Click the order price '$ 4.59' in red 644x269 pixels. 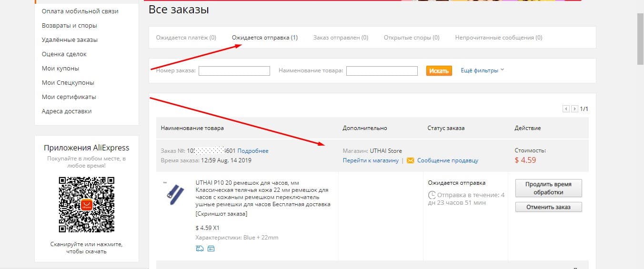point(525,160)
